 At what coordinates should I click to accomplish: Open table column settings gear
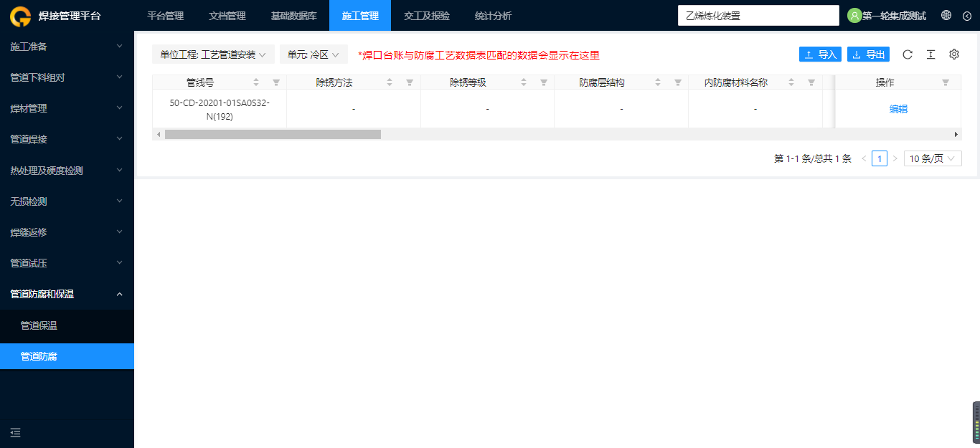[954, 54]
